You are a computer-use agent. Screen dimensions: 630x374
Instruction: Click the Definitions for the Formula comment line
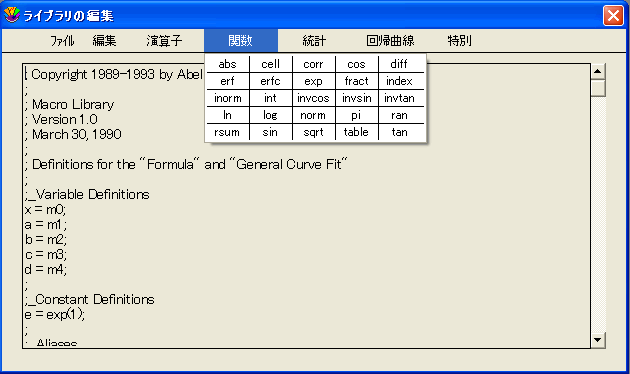(x=186, y=164)
